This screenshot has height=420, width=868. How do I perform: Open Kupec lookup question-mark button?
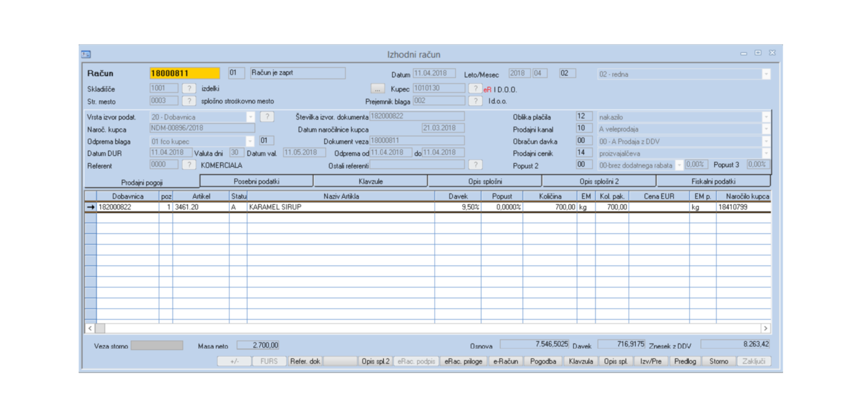point(475,88)
